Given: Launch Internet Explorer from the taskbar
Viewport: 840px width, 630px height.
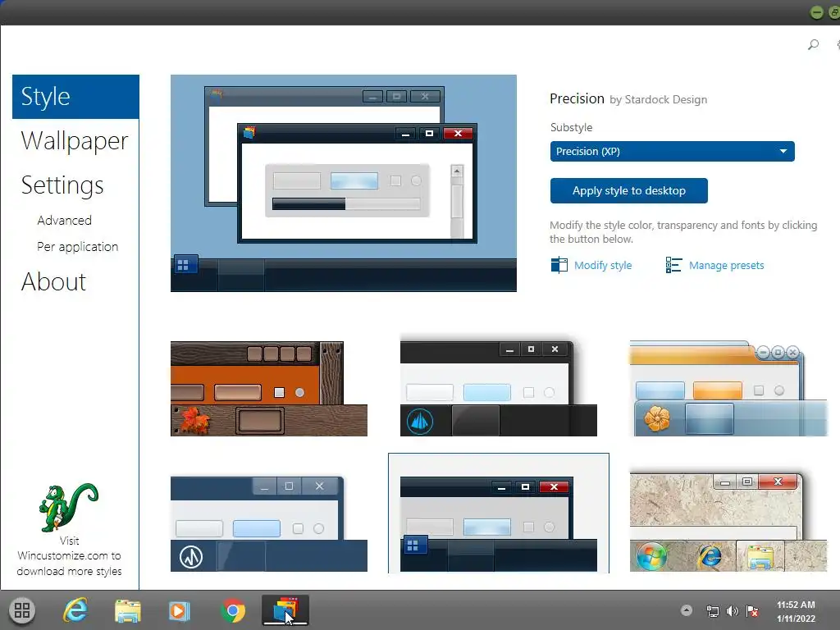Looking at the screenshot, I should pos(75,610).
